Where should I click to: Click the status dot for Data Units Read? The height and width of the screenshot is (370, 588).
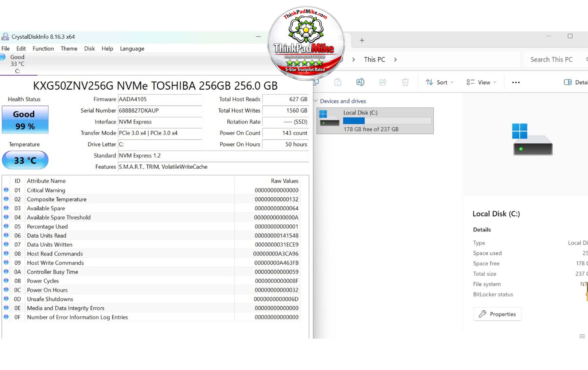pos(6,235)
